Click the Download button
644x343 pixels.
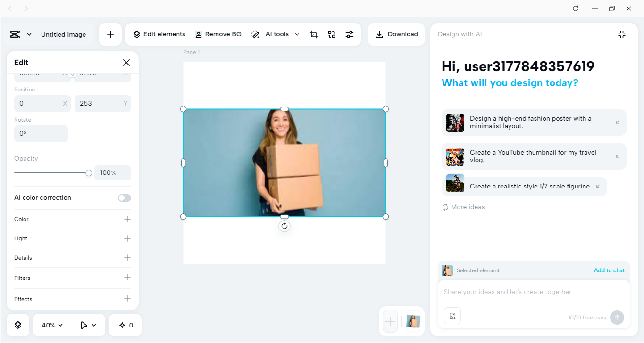[397, 34]
